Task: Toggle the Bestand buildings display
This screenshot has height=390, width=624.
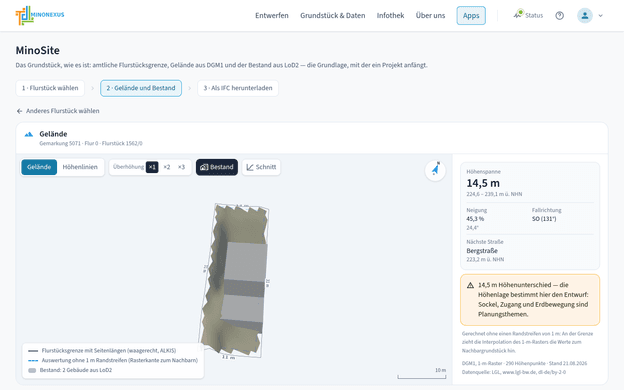Action: pyautogui.click(x=217, y=167)
